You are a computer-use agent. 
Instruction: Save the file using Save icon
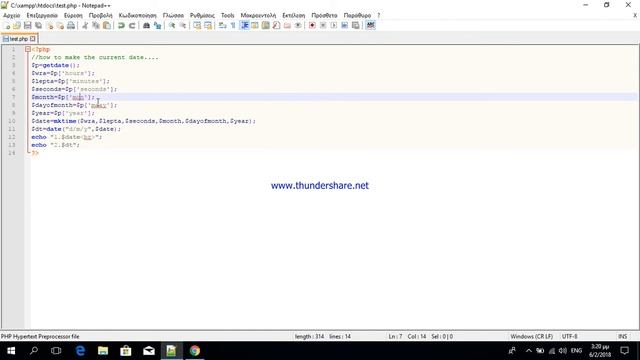coord(27,25)
